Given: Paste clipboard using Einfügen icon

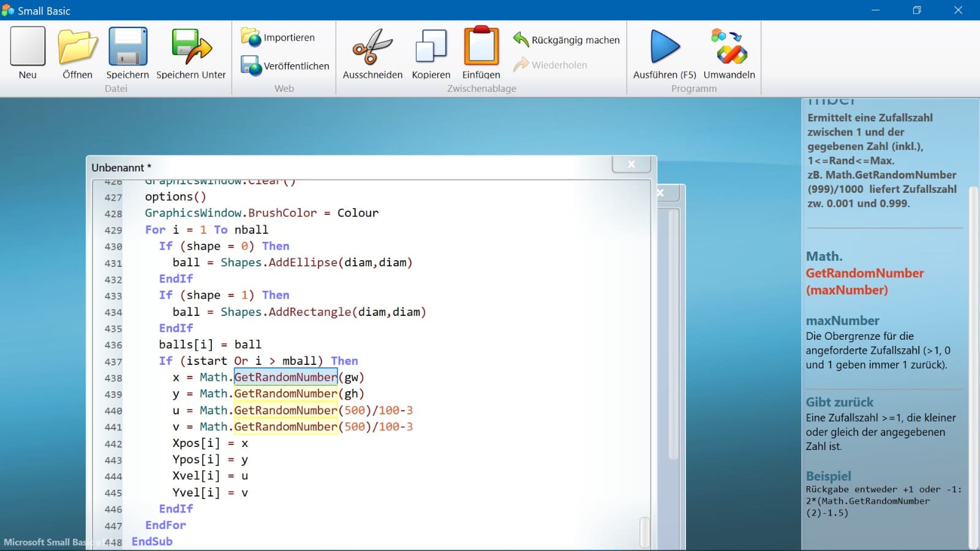Looking at the screenshot, I should (481, 45).
